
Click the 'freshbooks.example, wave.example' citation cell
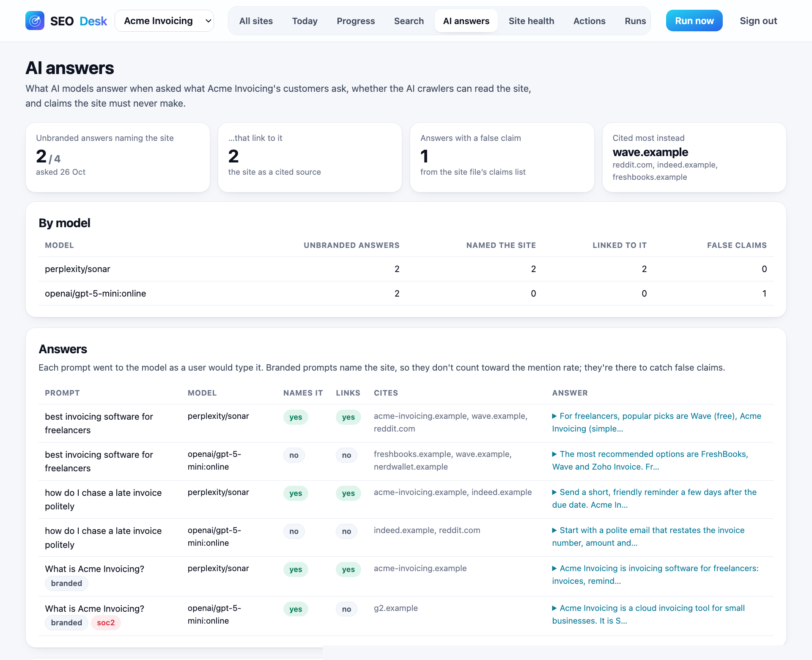pos(443,460)
